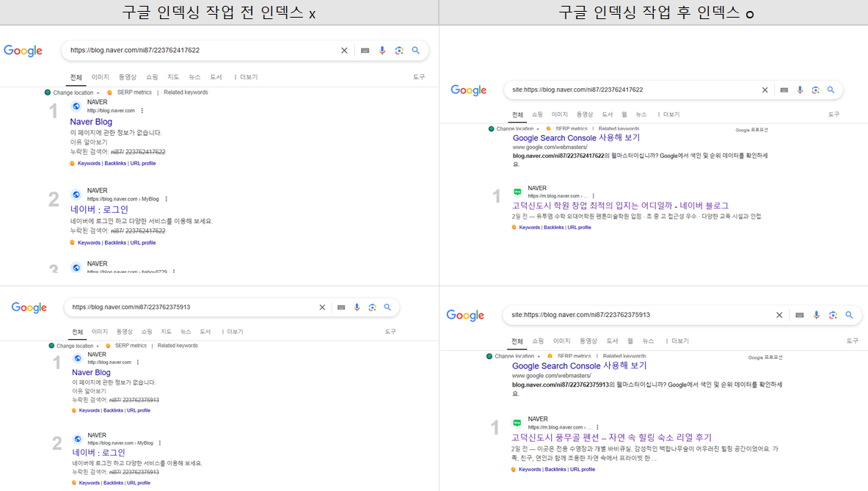Switch to 전체 tab in site:…223762375913 search

[517, 341]
